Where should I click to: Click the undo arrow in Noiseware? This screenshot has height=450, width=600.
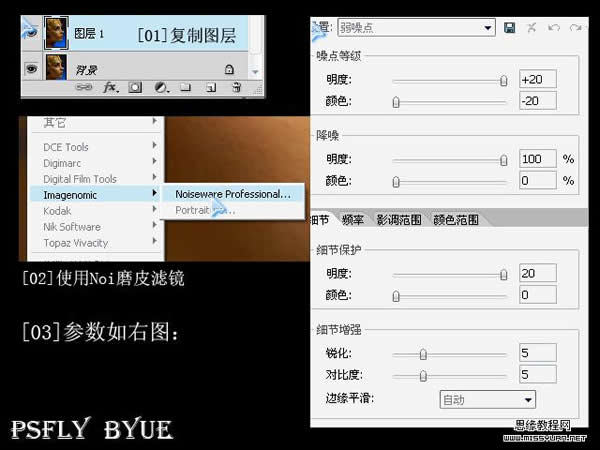554,28
